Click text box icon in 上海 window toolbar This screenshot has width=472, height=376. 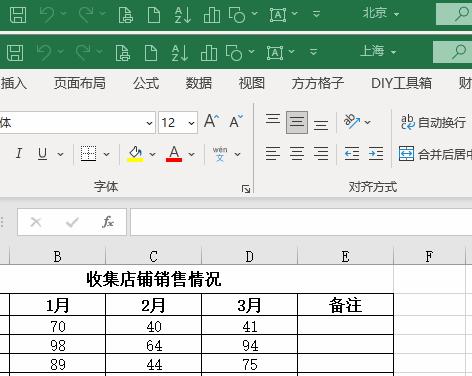(275, 53)
